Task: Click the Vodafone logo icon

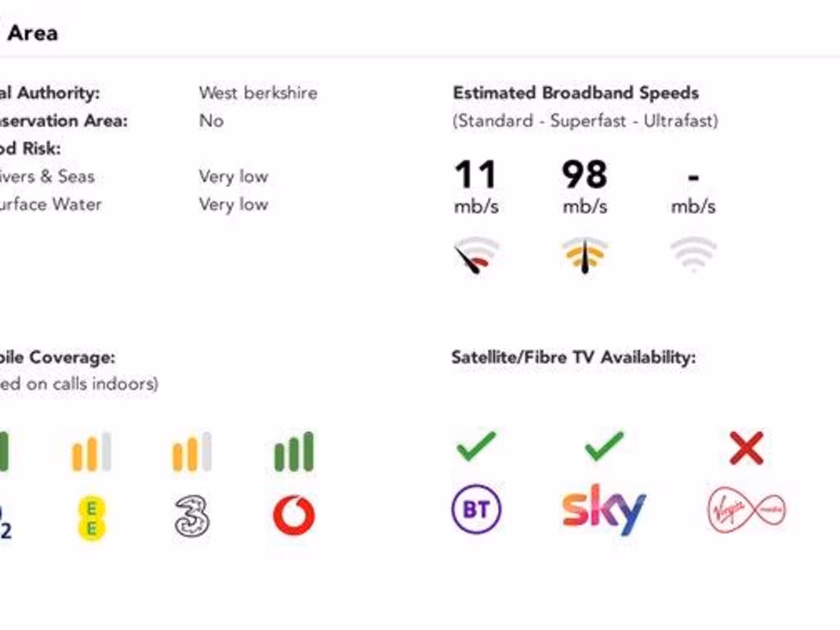Action: [294, 516]
